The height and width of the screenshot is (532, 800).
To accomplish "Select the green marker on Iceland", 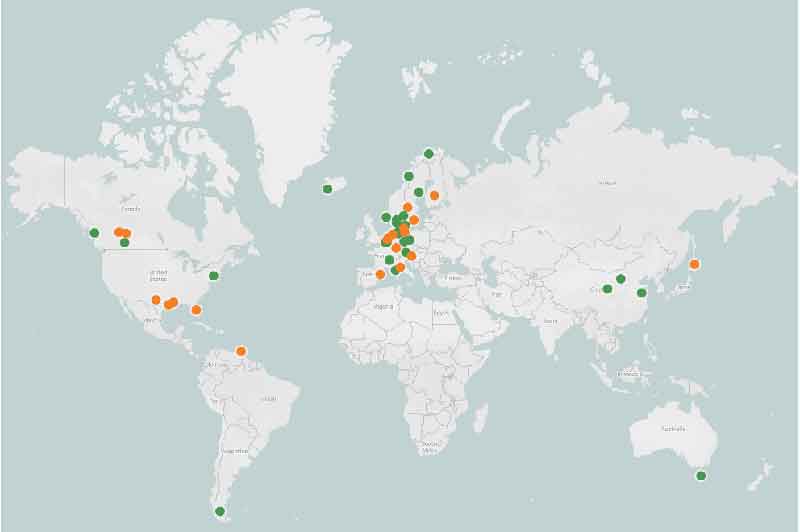I will click(x=328, y=189).
